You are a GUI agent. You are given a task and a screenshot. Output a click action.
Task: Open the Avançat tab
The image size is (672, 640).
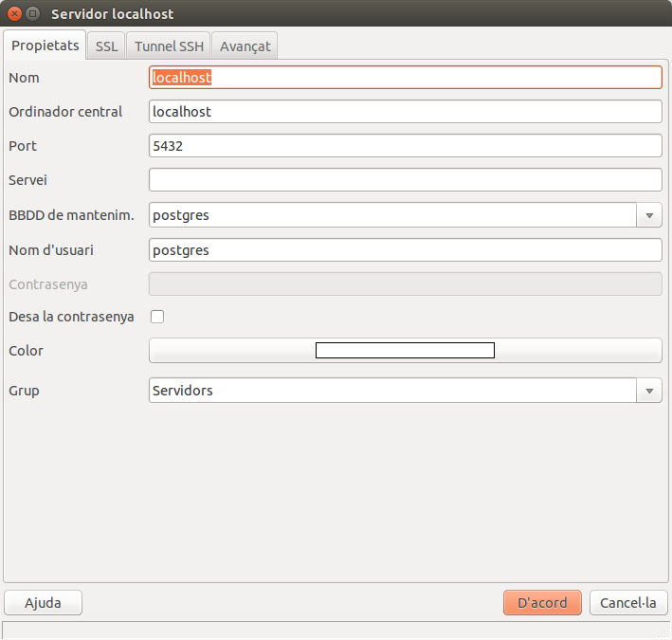click(x=245, y=46)
